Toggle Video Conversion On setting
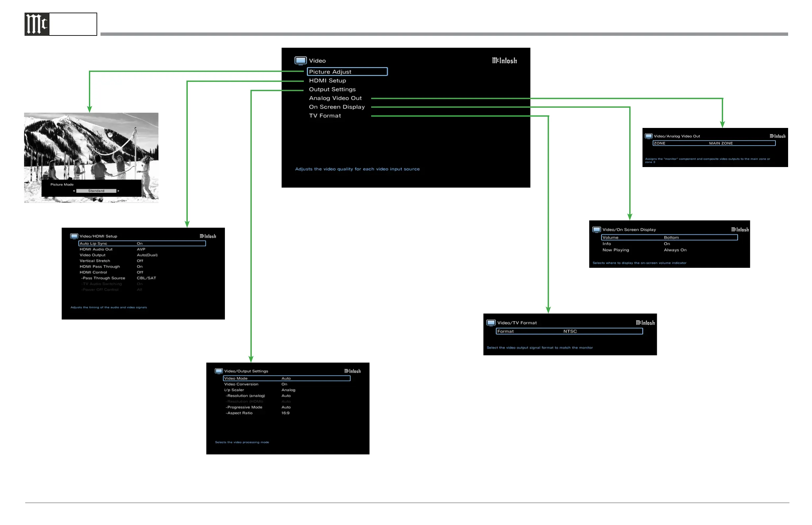The image size is (812, 525). click(x=284, y=384)
